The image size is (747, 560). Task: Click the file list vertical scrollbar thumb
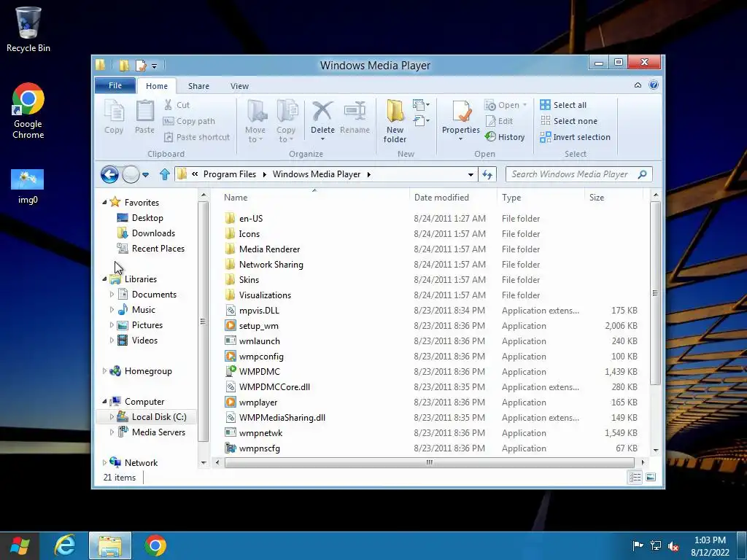coord(655,293)
